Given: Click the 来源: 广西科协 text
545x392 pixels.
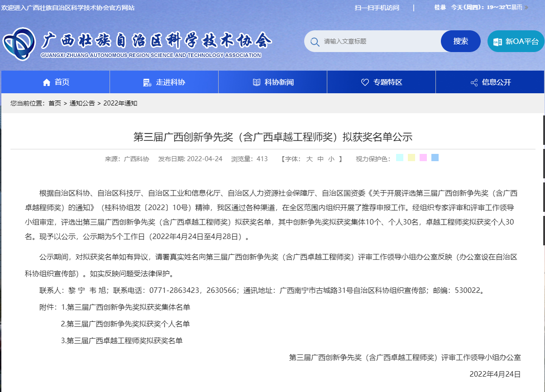Looking at the screenshot, I should [127, 159].
